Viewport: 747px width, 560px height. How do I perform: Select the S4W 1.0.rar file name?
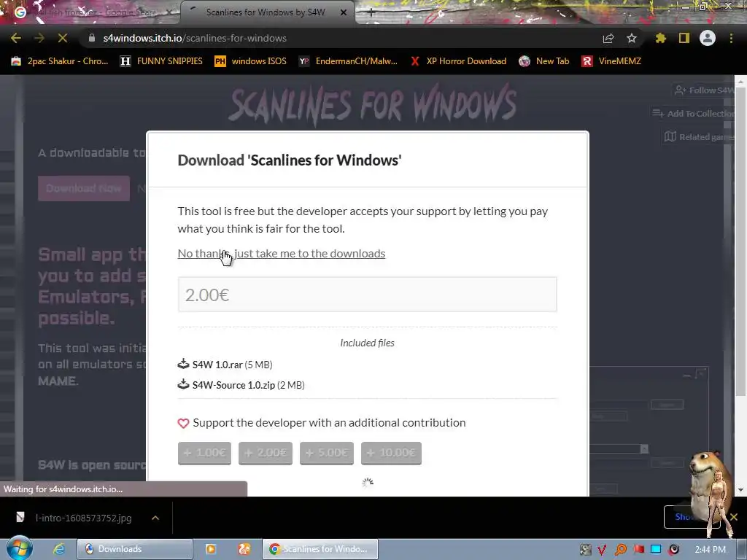[217, 365]
